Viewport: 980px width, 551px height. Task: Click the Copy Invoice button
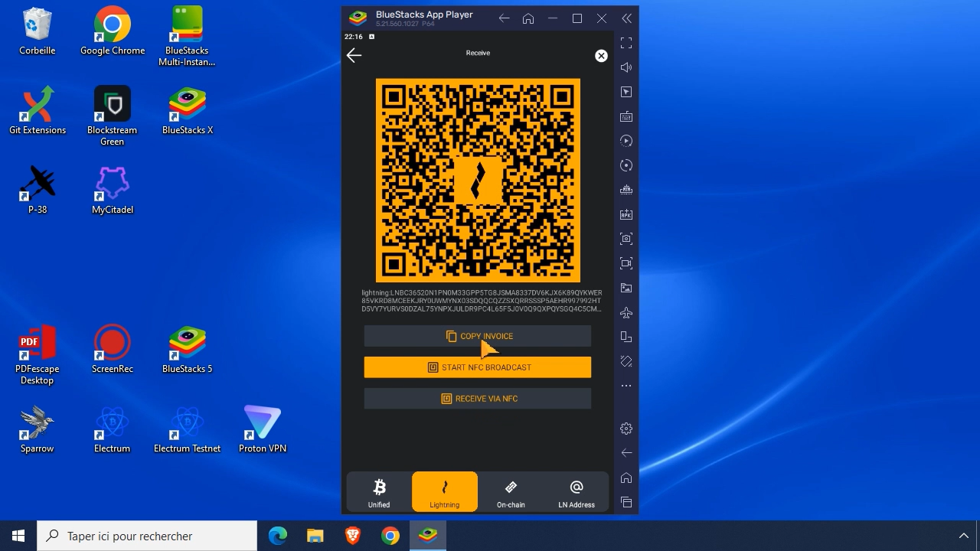pyautogui.click(x=477, y=335)
